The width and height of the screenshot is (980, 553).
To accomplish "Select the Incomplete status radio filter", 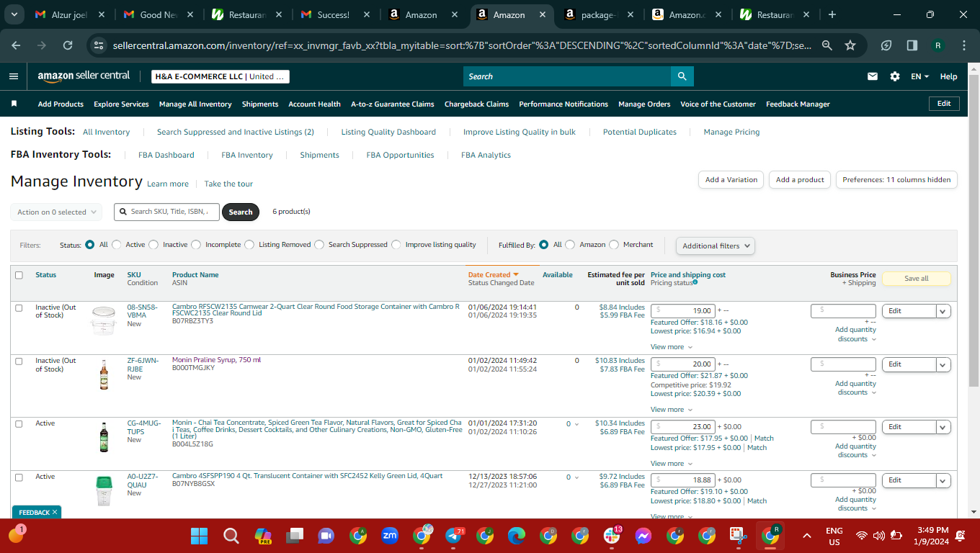I will [x=196, y=245].
